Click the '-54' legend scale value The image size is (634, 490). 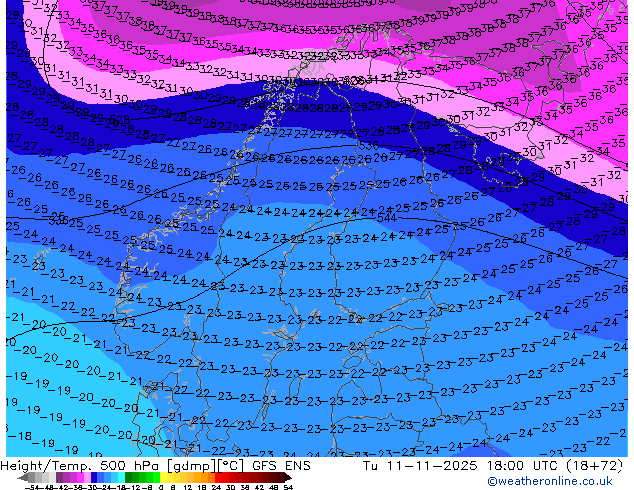[32, 488]
